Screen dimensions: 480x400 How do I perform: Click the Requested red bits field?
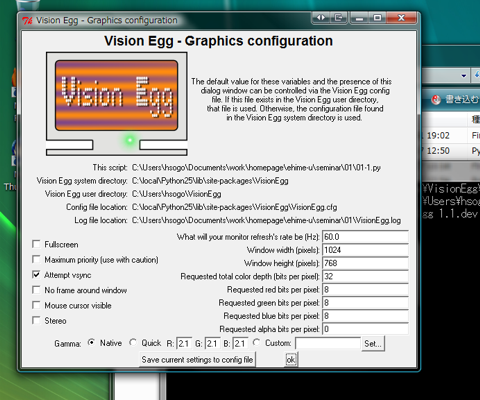coord(365,289)
